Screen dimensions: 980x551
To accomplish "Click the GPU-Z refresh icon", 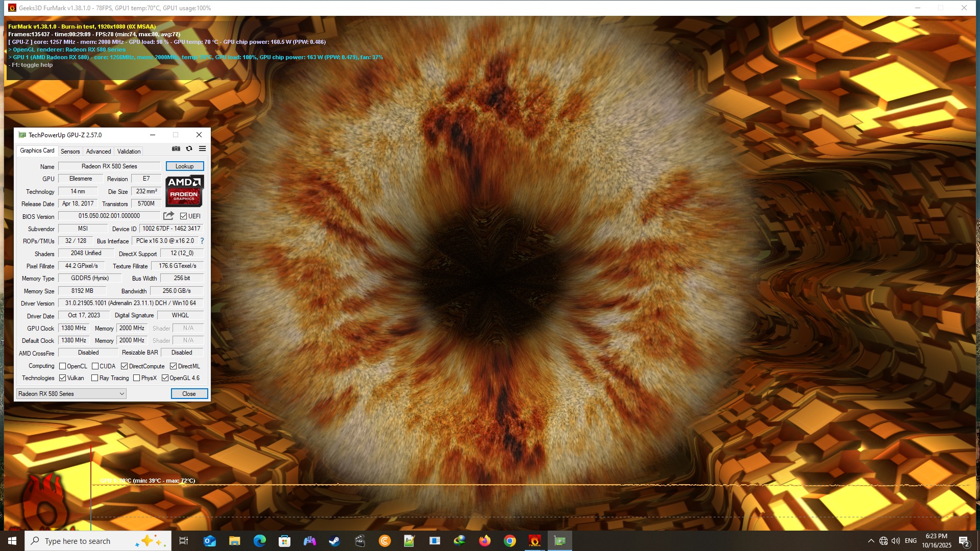I will point(189,148).
